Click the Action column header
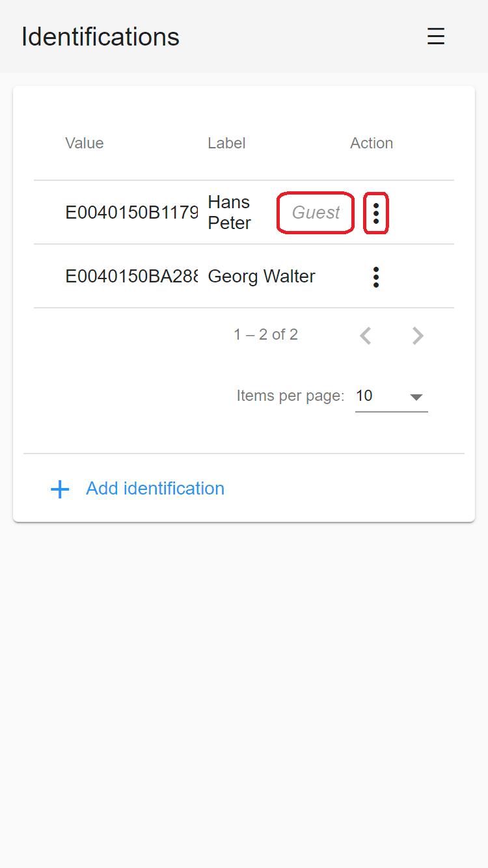 372,143
